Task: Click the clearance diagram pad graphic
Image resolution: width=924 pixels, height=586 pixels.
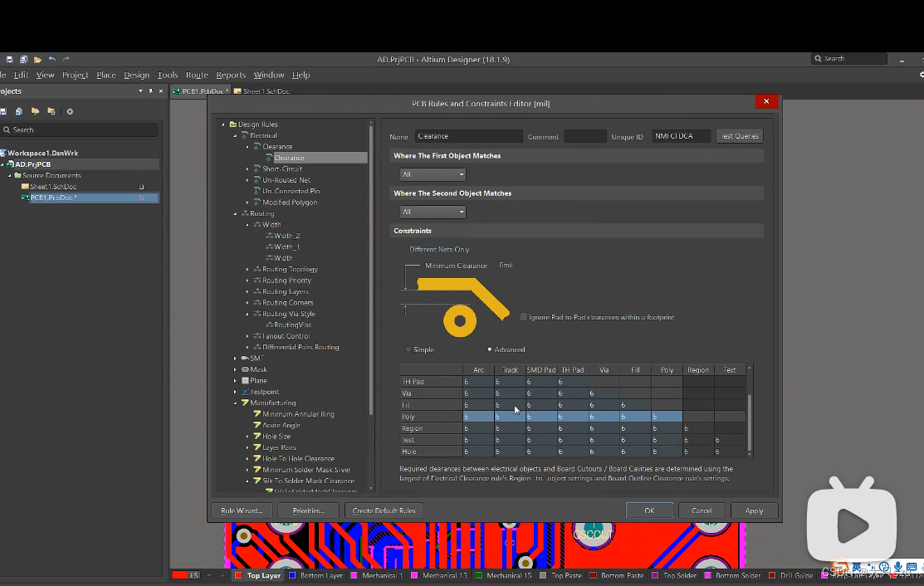Action: click(x=460, y=321)
